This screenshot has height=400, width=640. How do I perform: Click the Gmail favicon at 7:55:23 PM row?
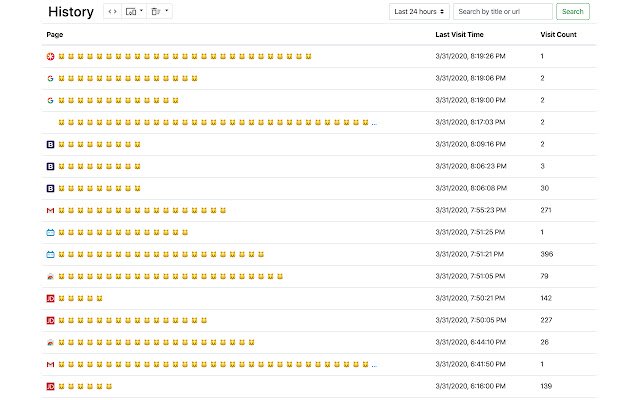tap(50, 211)
